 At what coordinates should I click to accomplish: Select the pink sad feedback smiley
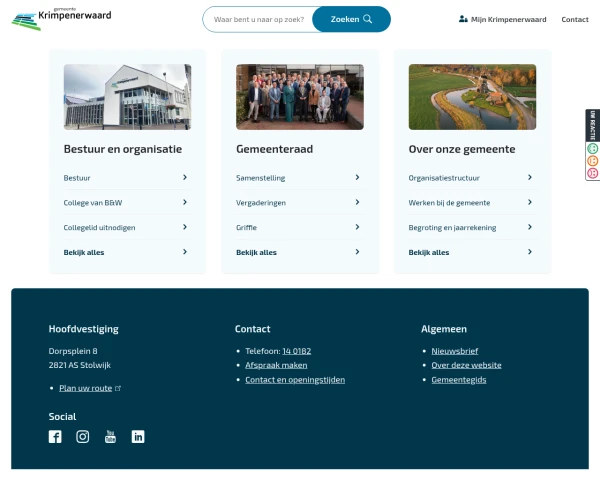click(592, 173)
